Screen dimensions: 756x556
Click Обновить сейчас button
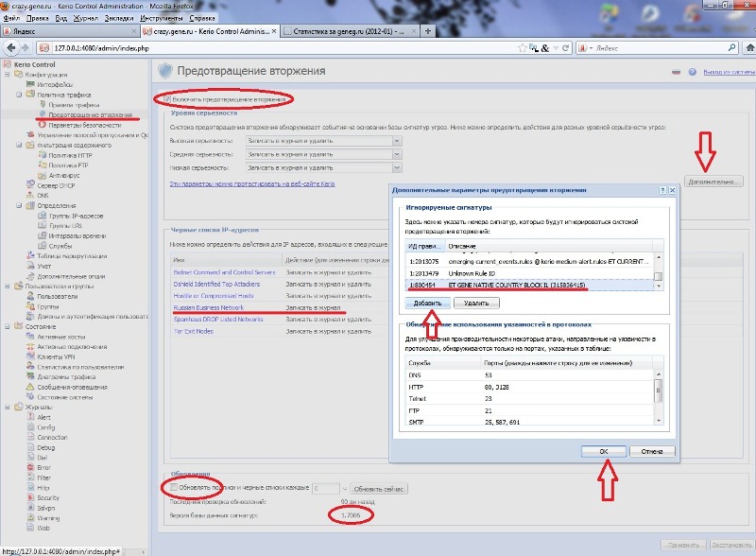pyautogui.click(x=379, y=489)
